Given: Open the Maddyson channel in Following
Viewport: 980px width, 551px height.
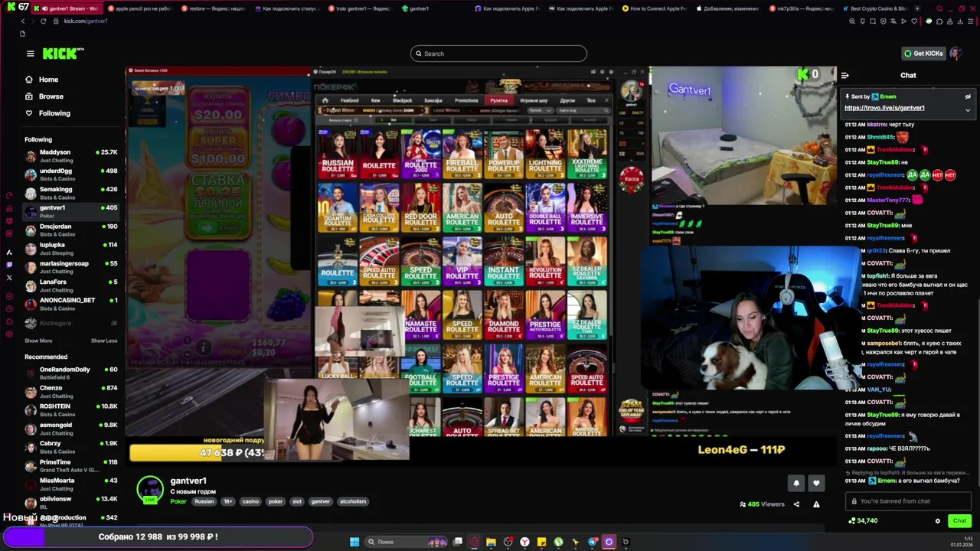Looking at the screenshot, I should (x=70, y=155).
